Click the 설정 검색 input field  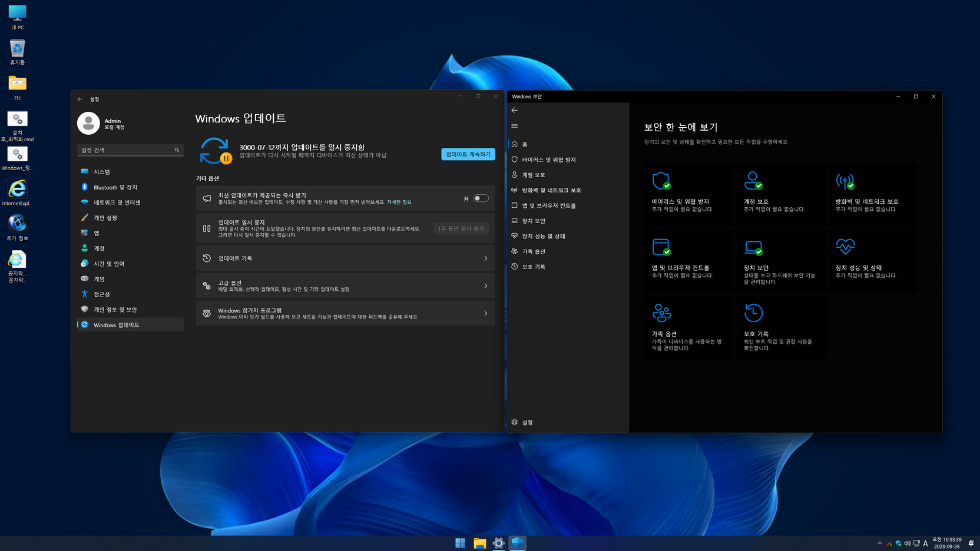(130, 150)
